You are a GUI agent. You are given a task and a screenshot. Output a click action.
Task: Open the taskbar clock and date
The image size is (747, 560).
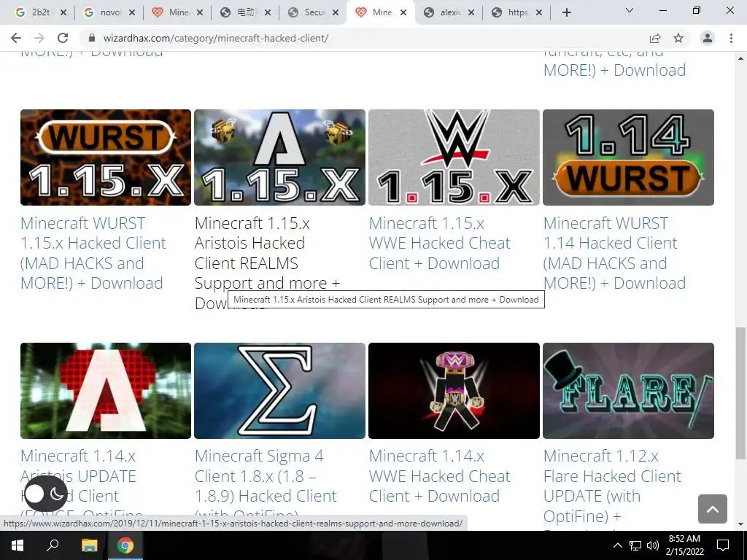click(684, 545)
